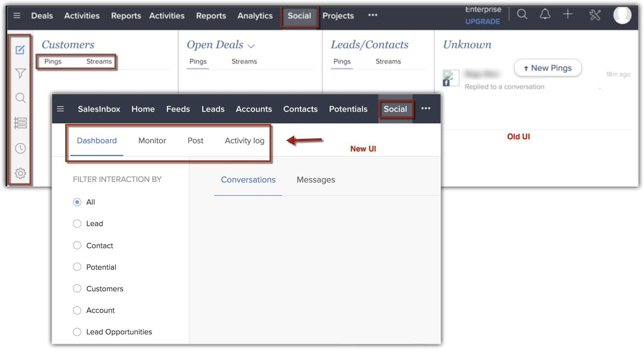Open Leads in New UI navbar
The width and height of the screenshot is (644, 355).
point(213,109)
